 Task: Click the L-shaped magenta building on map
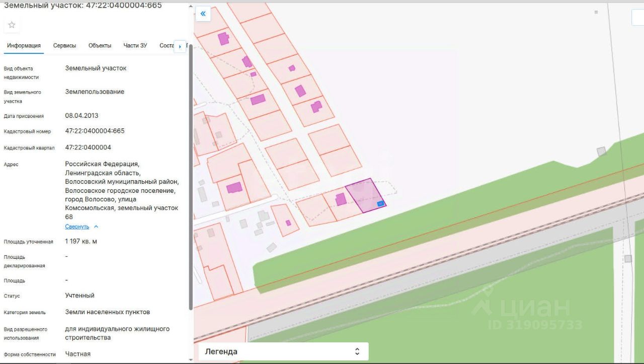[x=316, y=107]
